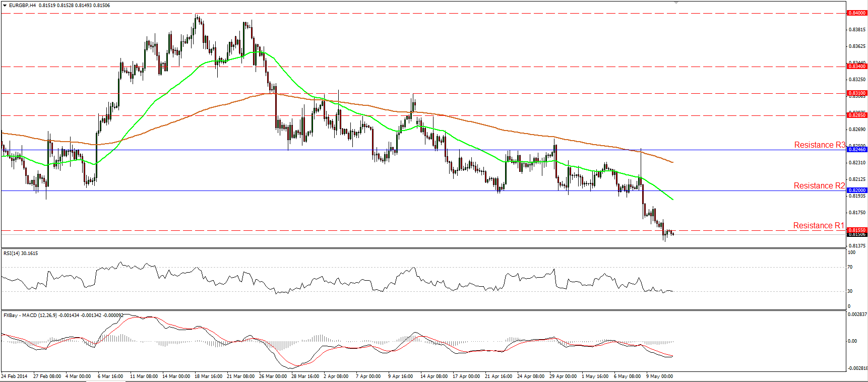Viewport: 868px width, 382px height.
Task: Click the 0.82690 price scale value
Action: tap(857, 130)
